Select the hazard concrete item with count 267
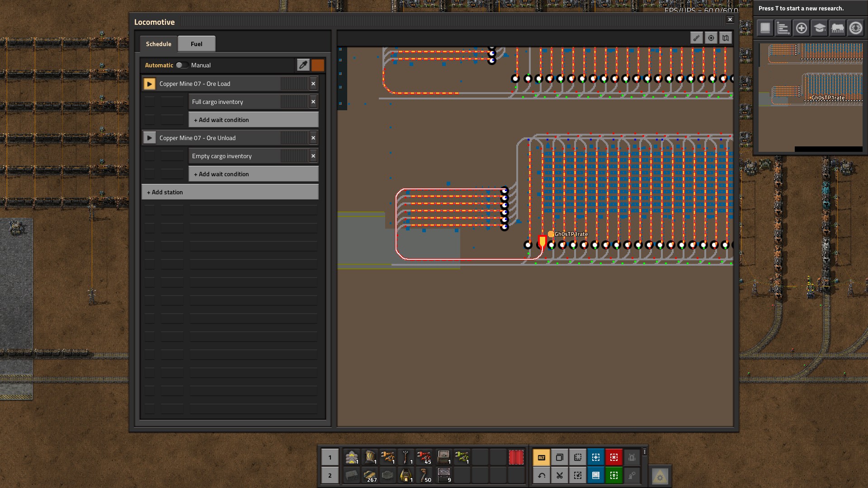Screen dimensions: 868x488 [370, 475]
